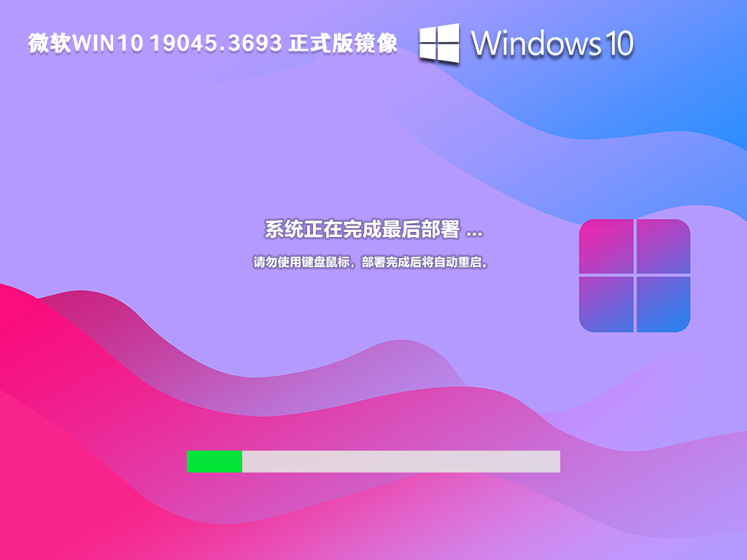Click the unfilled gray part of the progress bar
Screen dimensions: 747x560
coord(401,461)
